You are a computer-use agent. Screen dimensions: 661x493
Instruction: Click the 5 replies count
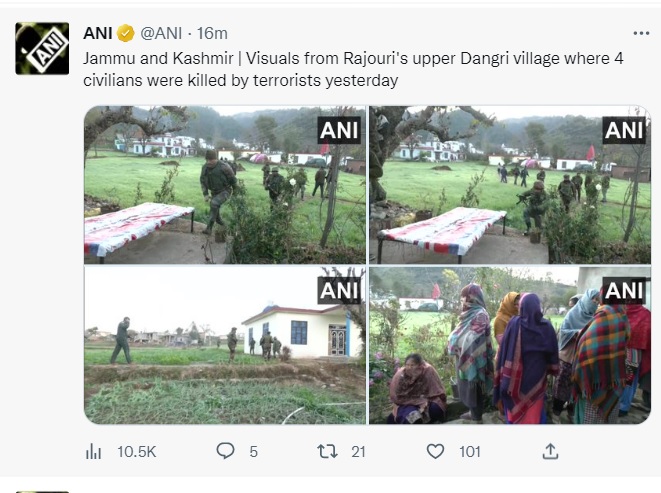[253, 452]
